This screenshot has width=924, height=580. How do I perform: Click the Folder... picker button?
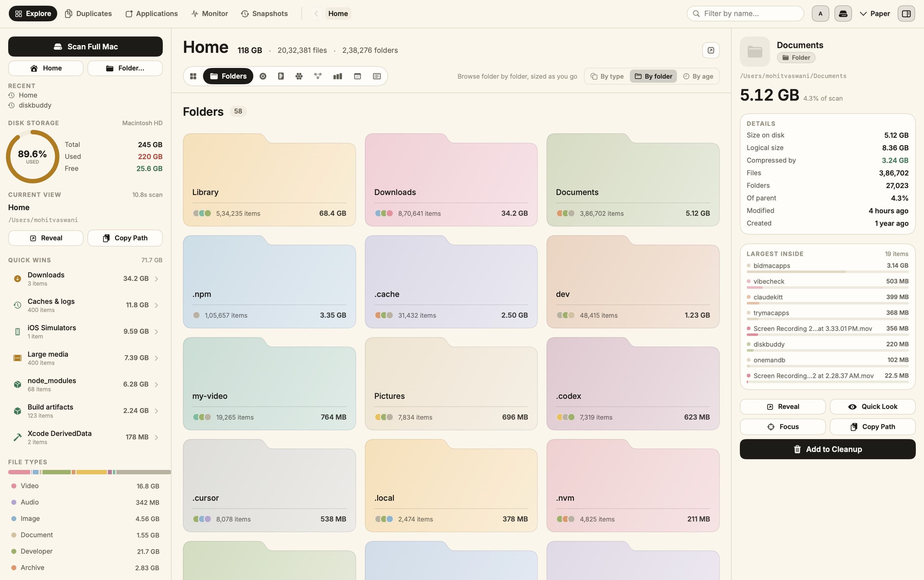125,68
